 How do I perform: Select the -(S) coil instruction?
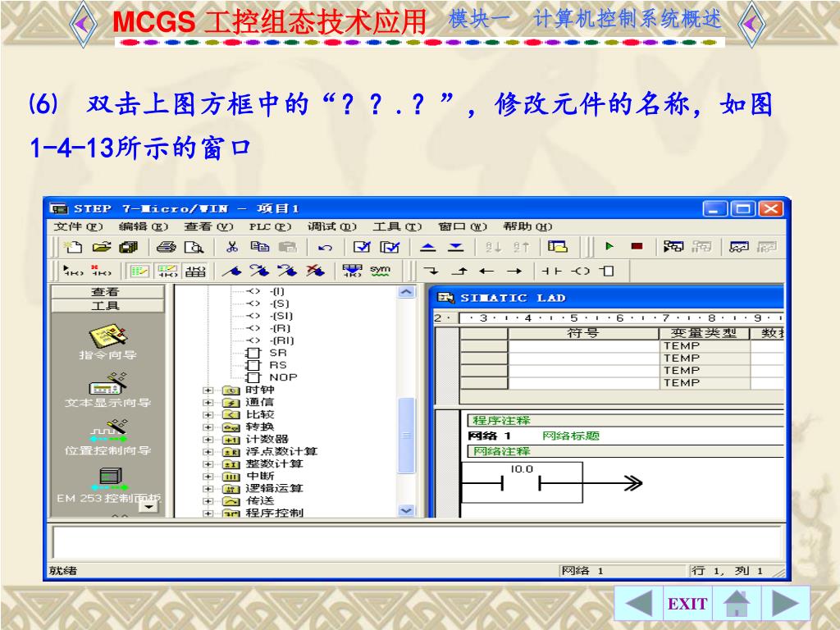pyautogui.click(x=280, y=304)
